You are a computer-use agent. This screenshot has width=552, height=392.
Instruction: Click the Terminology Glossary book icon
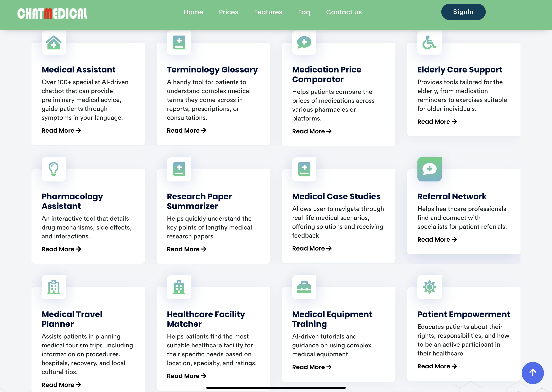(179, 42)
